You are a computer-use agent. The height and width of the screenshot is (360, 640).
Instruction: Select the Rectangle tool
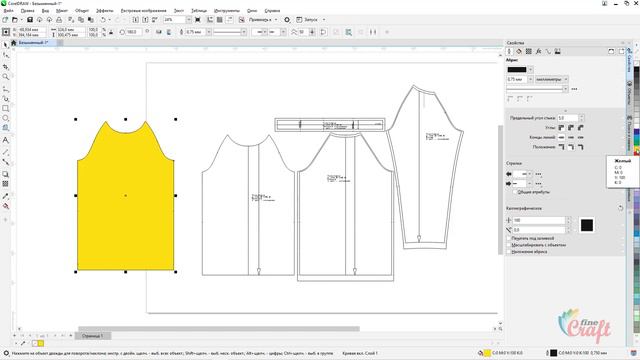(x=6, y=109)
